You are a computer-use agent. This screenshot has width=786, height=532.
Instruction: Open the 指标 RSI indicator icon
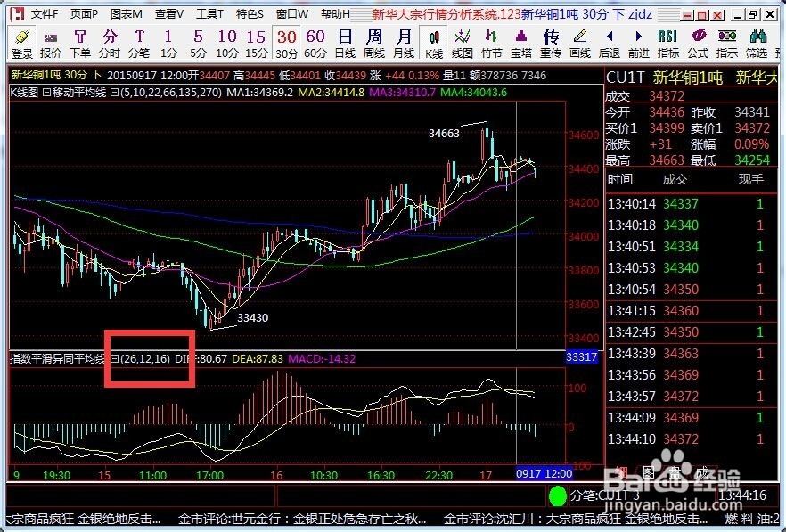pyautogui.click(x=667, y=44)
